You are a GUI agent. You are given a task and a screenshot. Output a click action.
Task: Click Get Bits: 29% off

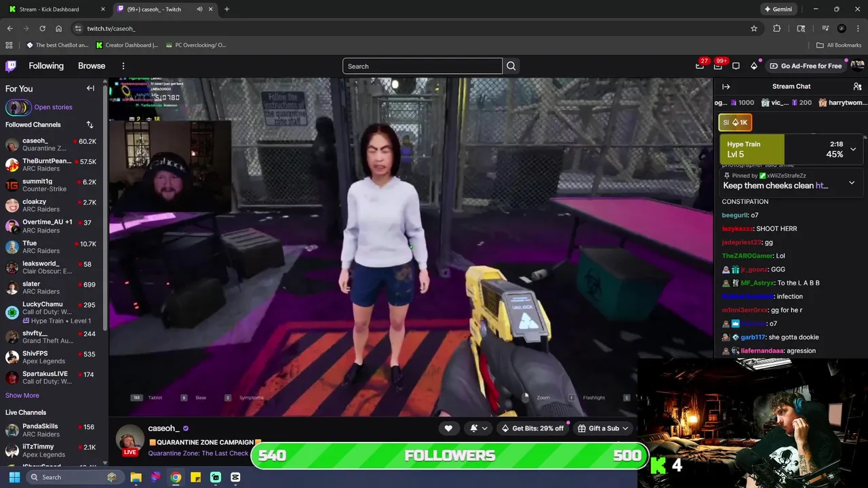[532, 428]
